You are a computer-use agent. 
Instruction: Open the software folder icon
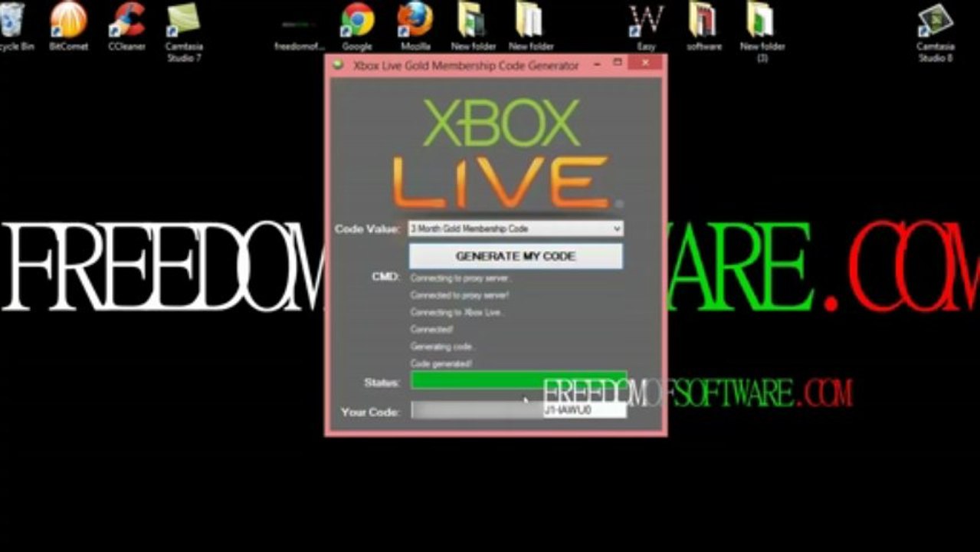704,25
